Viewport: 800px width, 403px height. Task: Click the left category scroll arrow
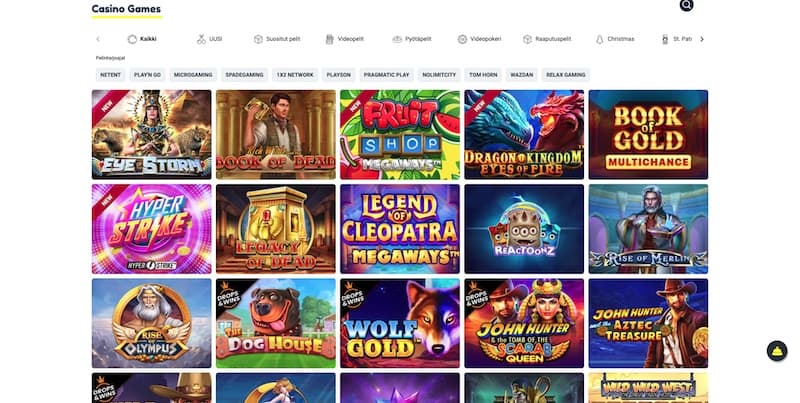(98, 39)
